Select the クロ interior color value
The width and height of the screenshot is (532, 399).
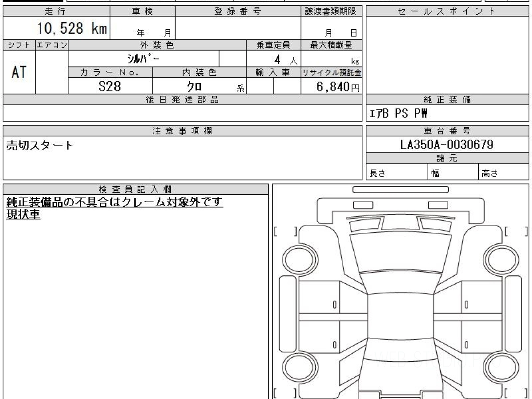(195, 86)
